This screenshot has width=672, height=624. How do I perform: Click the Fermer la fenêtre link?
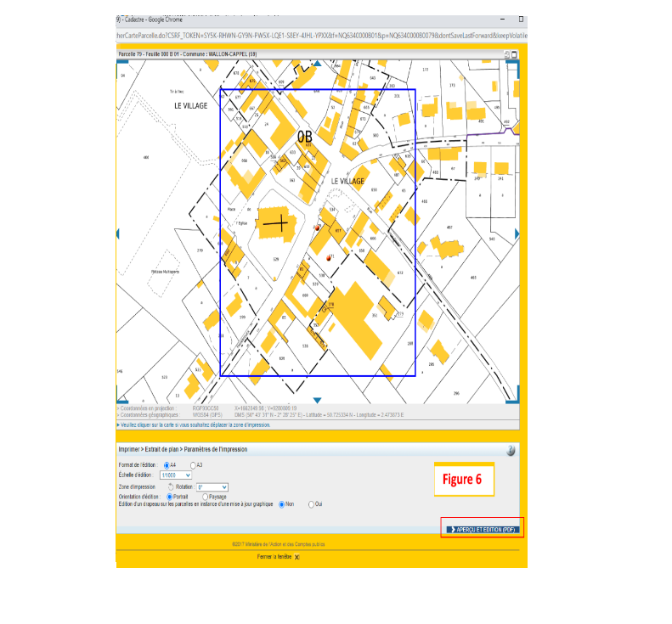(274, 557)
